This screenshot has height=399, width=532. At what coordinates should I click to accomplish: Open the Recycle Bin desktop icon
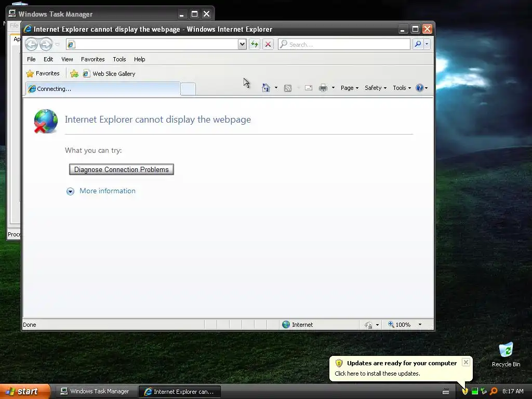(x=506, y=355)
